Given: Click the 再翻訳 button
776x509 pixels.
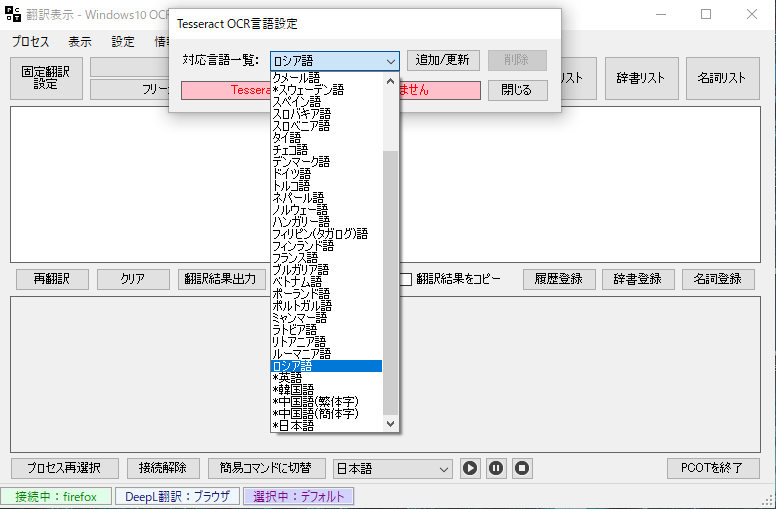Looking at the screenshot, I should point(52,279).
